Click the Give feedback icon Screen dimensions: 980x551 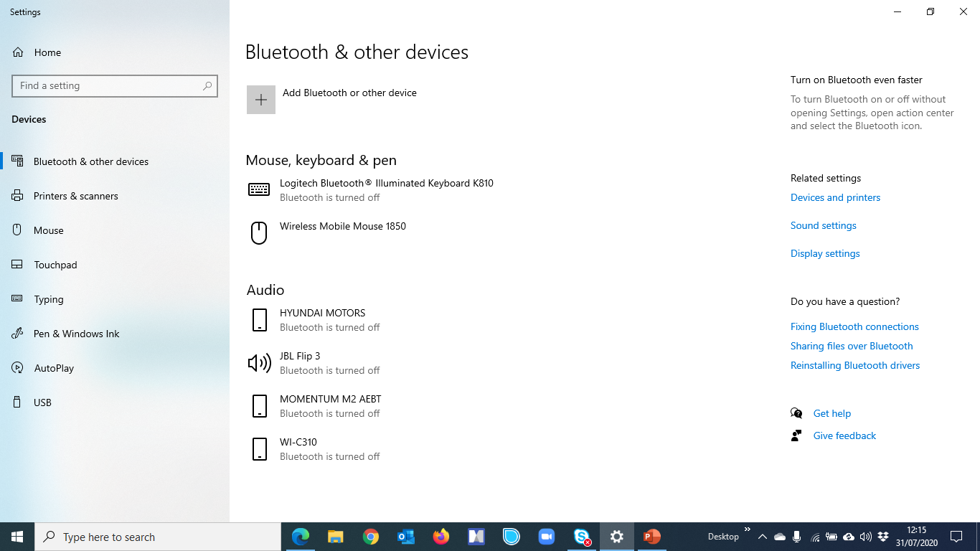pos(796,435)
